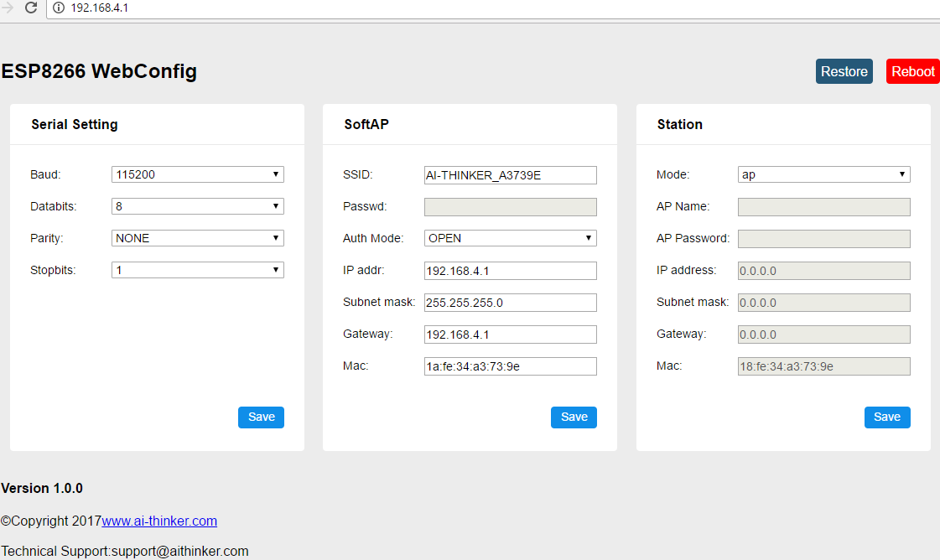Click the Serial Setting panel title
This screenshot has height=560, width=940.
[75, 124]
